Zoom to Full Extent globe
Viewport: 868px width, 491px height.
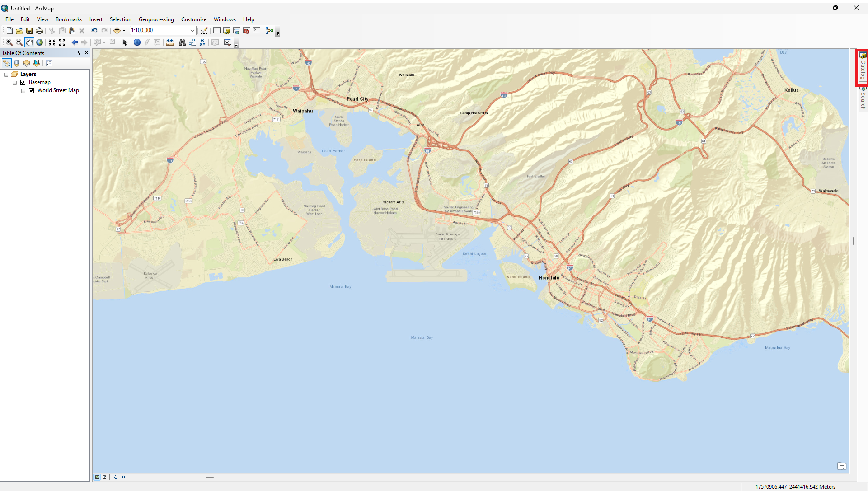tap(40, 42)
